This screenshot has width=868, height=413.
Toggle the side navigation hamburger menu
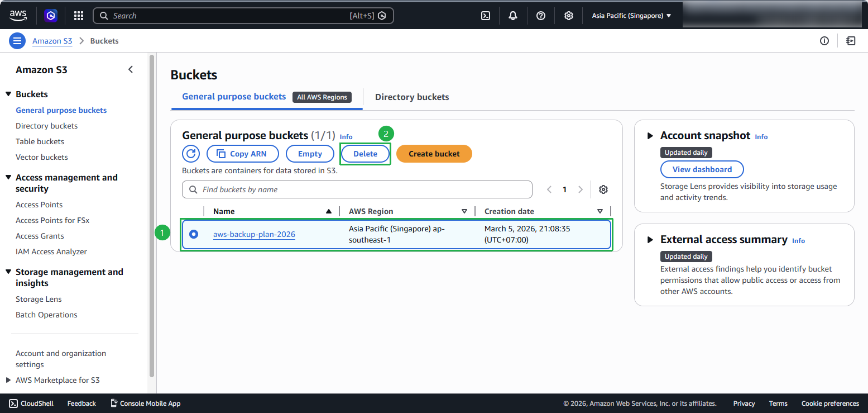pyautogui.click(x=17, y=41)
